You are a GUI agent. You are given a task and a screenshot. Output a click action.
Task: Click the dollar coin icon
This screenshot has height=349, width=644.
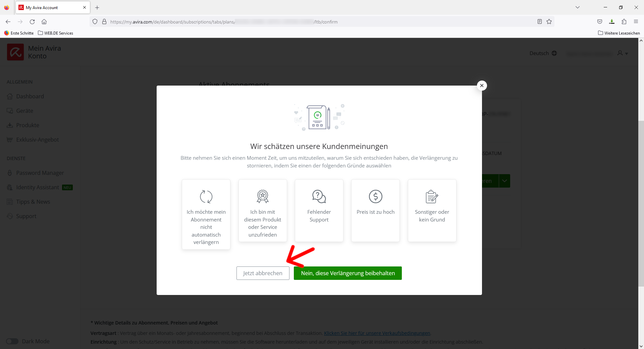(375, 197)
